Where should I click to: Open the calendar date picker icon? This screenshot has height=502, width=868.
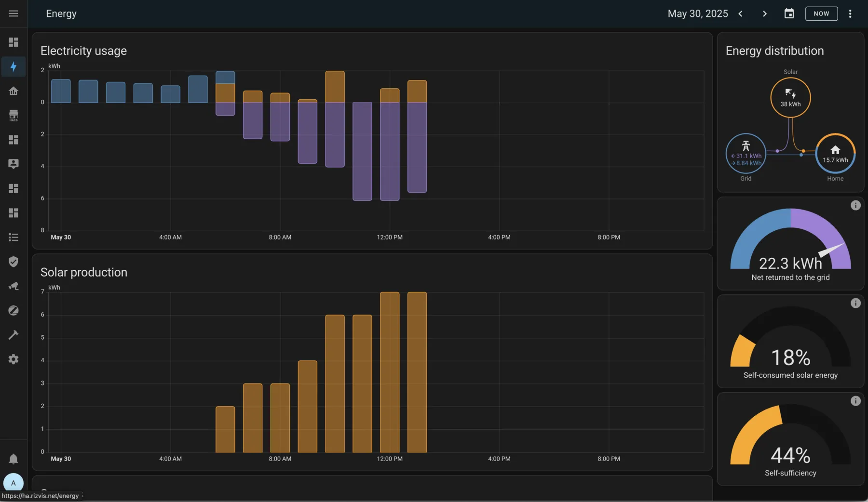point(789,13)
